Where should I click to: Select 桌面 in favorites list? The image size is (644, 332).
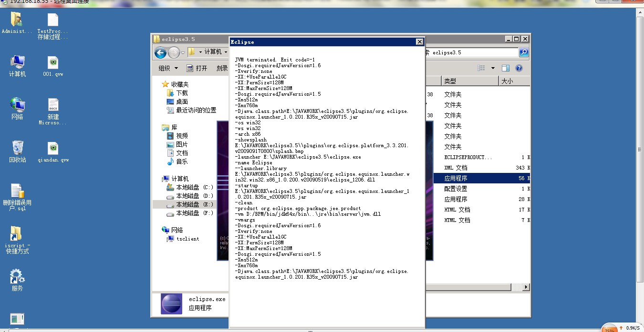[177, 101]
